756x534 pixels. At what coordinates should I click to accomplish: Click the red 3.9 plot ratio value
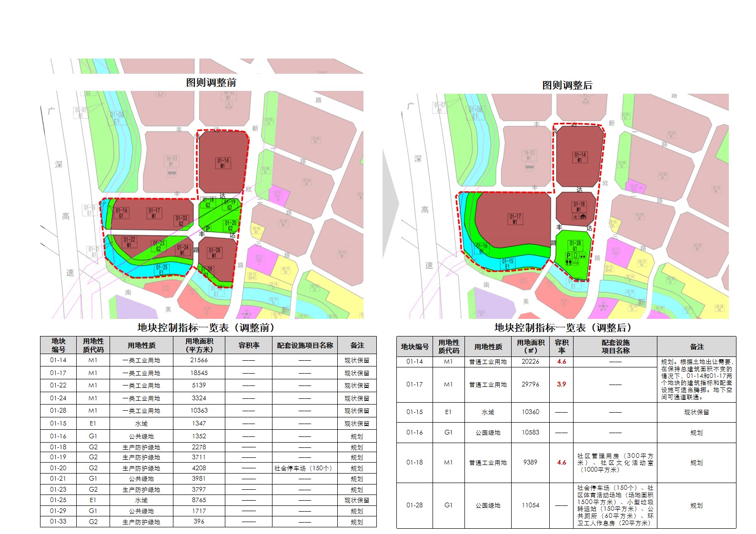561,384
